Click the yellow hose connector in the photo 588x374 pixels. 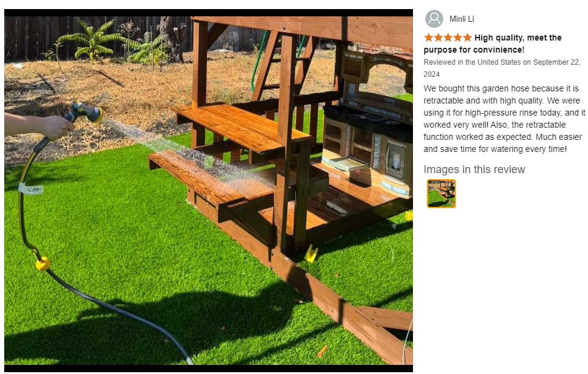coord(42,263)
